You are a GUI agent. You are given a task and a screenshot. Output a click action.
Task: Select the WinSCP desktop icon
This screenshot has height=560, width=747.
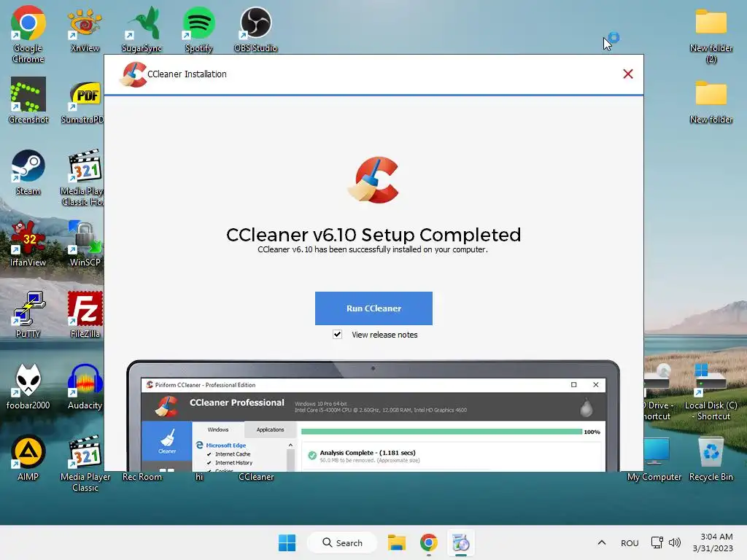coord(85,244)
